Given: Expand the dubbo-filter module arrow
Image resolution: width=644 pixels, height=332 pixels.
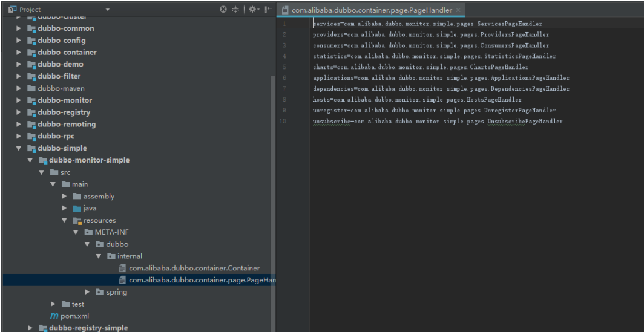Looking at the screenshot, I should click(19, 76).
